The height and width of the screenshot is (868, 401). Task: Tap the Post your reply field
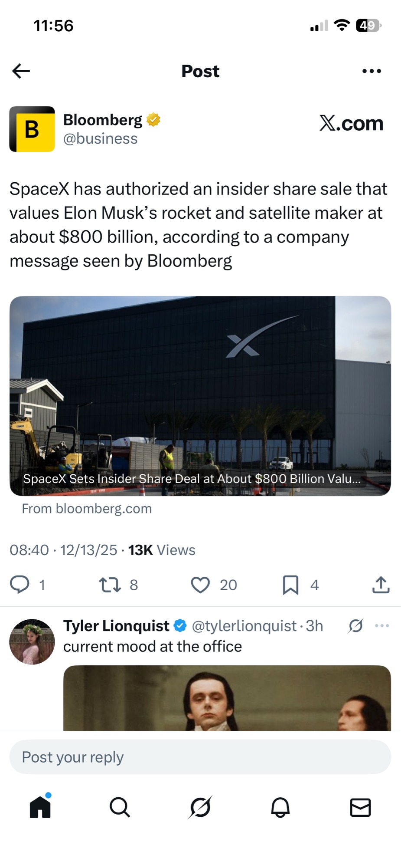pyautogui.click(x=200, y=757)
